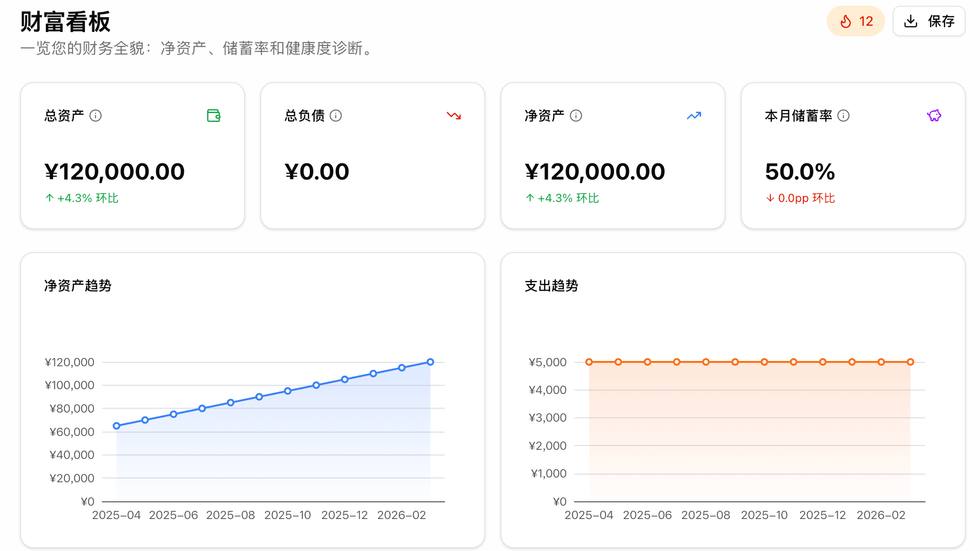Click the 保存 download button
Image resolution: width=980 pixels, height=551 pixels.
pyautogui.click(x=929, y=21)
